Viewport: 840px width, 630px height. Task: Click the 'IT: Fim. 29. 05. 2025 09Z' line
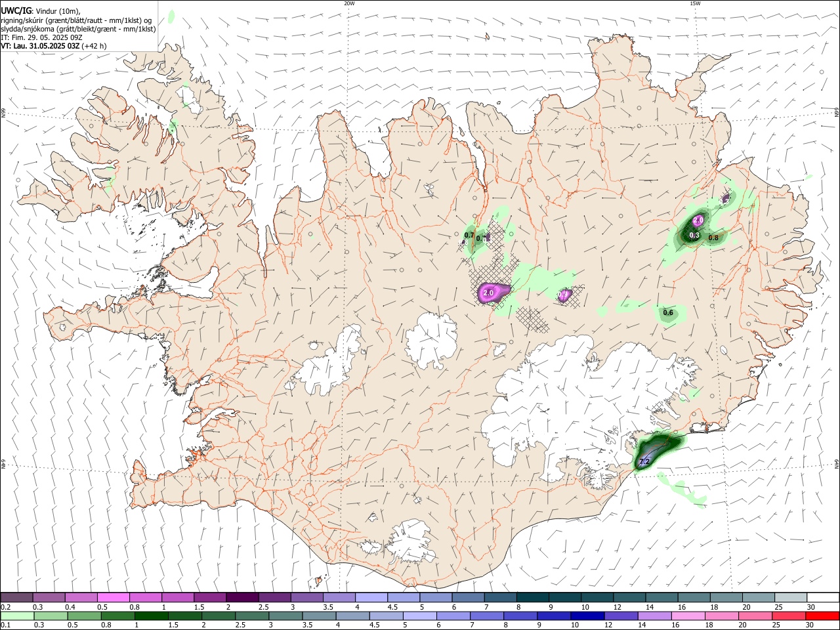pos(40,37)
